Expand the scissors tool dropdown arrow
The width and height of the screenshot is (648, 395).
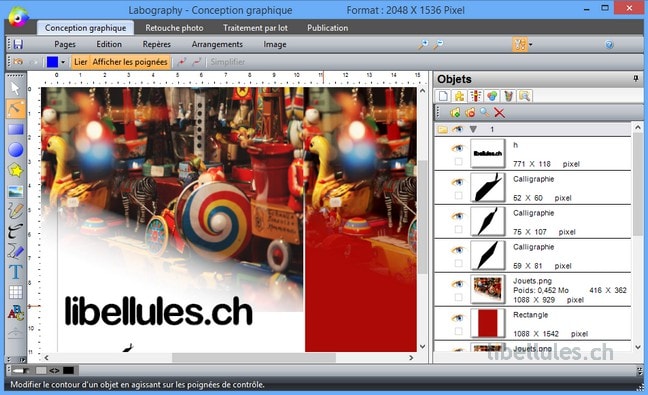531,45
